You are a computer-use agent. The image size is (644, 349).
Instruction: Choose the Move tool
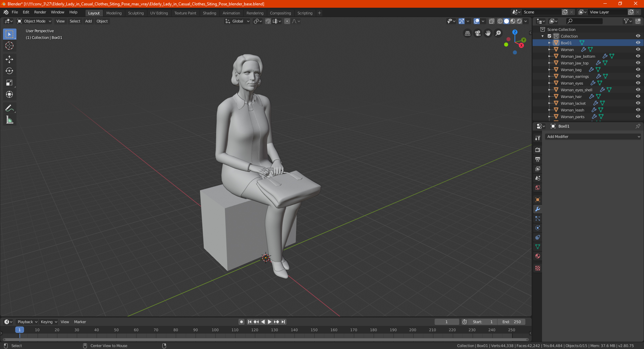[x=9, y=59]
